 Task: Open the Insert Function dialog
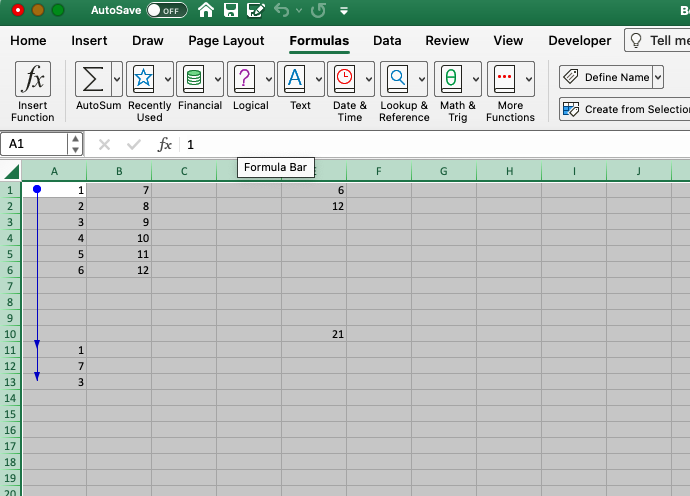pyautogui.click(x=33, y=79)
